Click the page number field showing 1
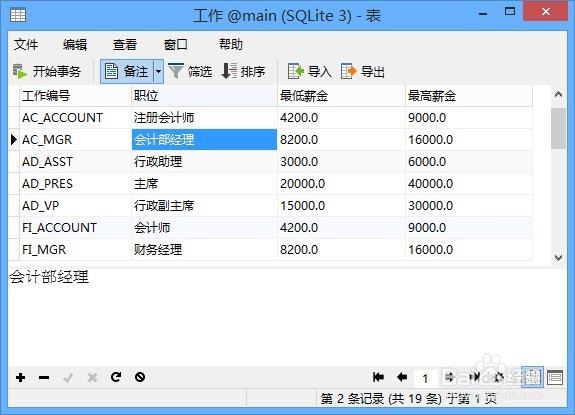Screen dimensions: 575x415 pos(425,378)
